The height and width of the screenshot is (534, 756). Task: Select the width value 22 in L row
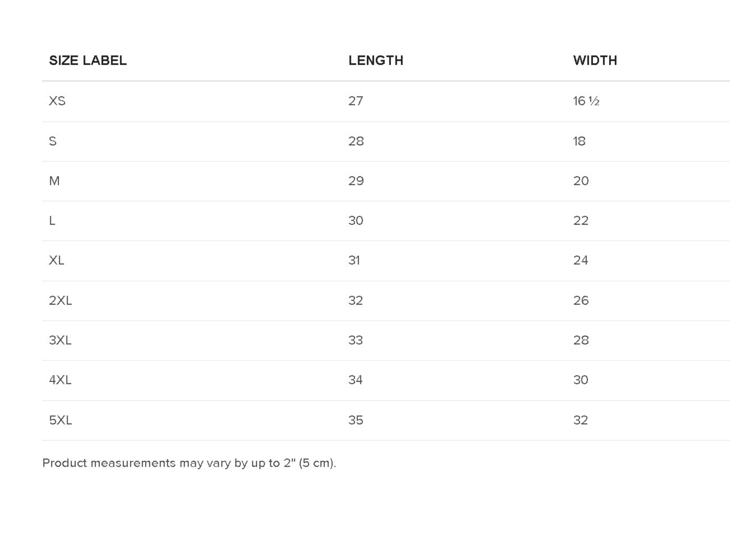pos(581,221)
